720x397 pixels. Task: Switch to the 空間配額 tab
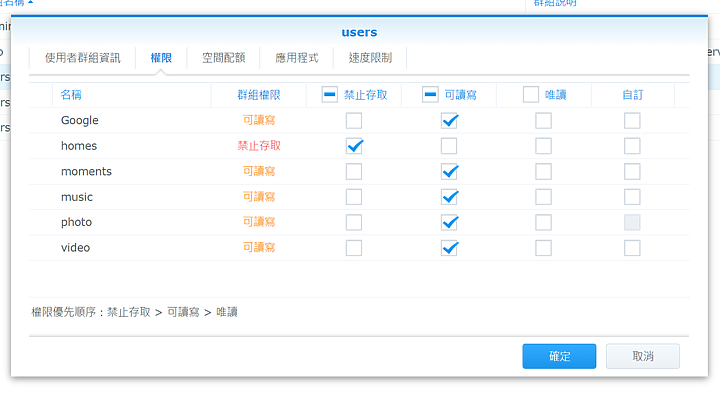point(224,58)
